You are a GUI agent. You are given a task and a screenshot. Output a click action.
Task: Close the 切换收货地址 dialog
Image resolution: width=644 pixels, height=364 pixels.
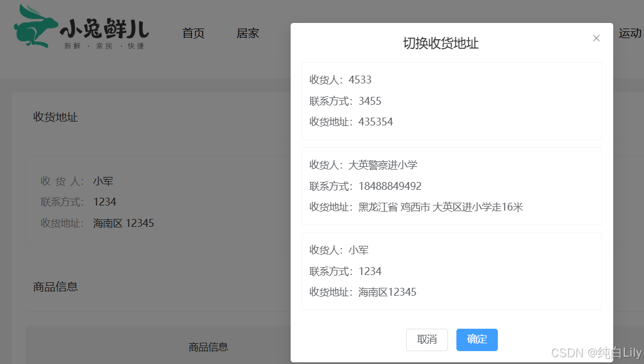[596, 38]
